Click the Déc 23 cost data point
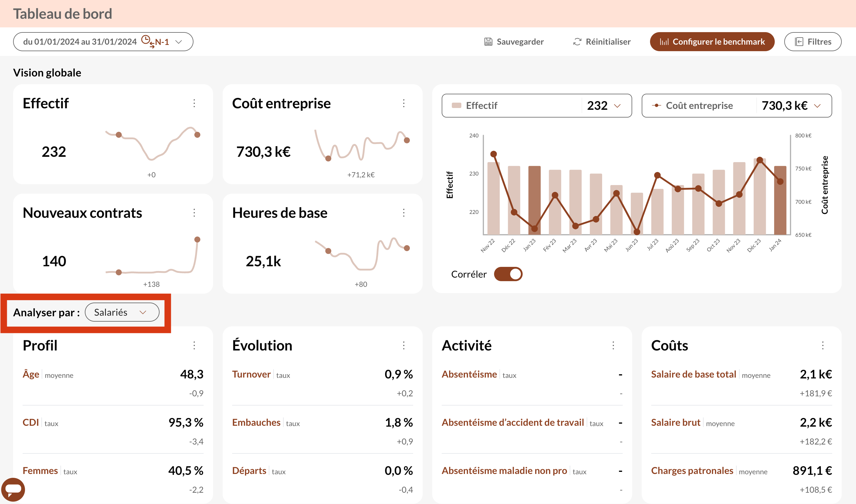Viewport: 856px width, 504px height. click(760, 160)
